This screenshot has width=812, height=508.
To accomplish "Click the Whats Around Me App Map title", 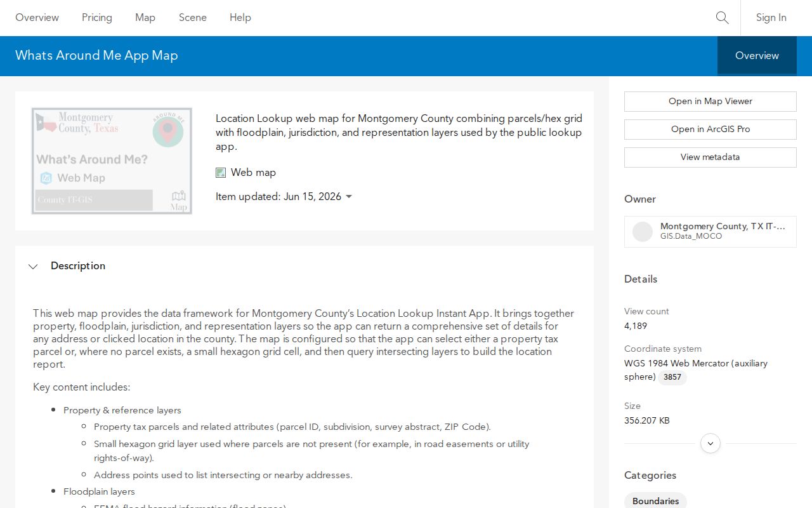I will tap(96, 55).
